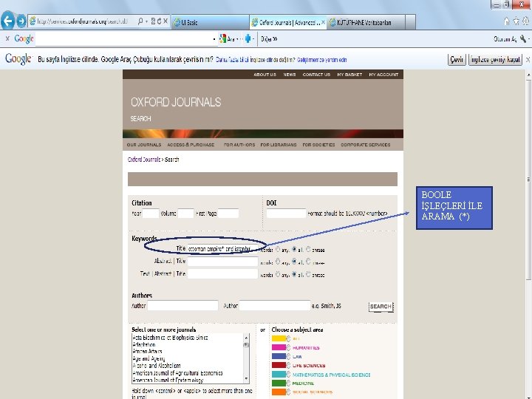The height and width of the screenshot is (399, 532).
Task: Click the Çevir translate button
Action: click(x=457, y=60)
